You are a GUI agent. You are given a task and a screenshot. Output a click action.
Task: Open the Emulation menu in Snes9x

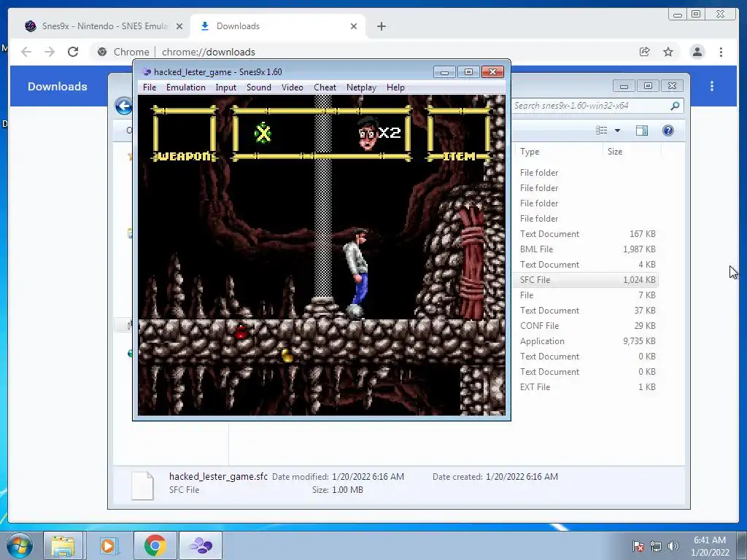185,87
